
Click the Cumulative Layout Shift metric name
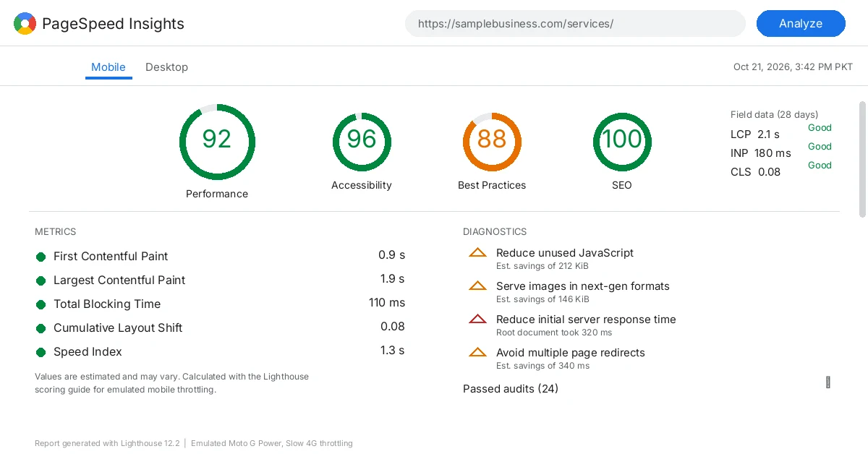point(118,327)
